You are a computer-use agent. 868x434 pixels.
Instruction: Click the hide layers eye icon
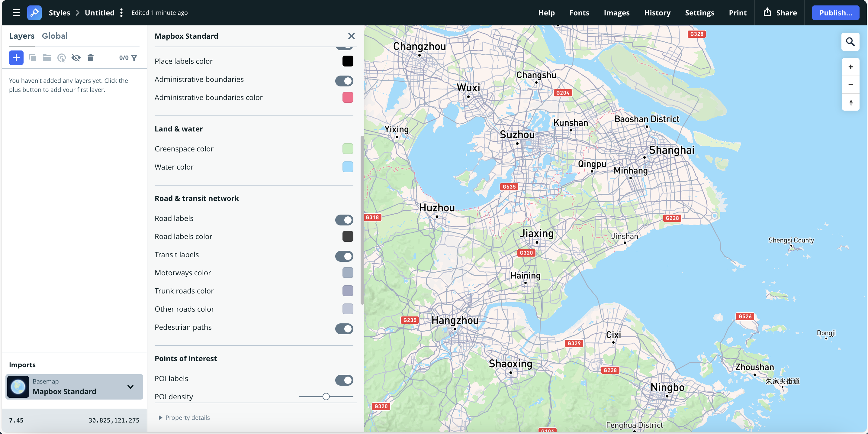[x=76, y=58]
